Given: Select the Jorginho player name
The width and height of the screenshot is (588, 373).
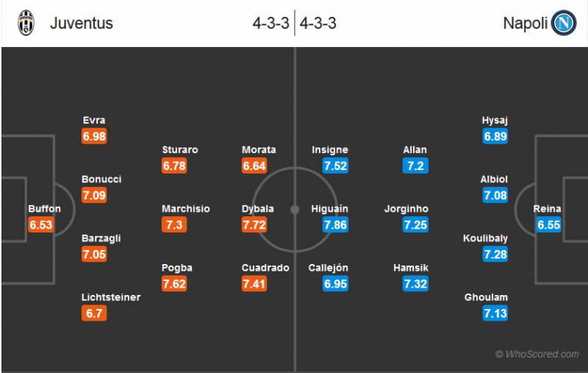Looking at the screenshot, I should pos(406,209).
